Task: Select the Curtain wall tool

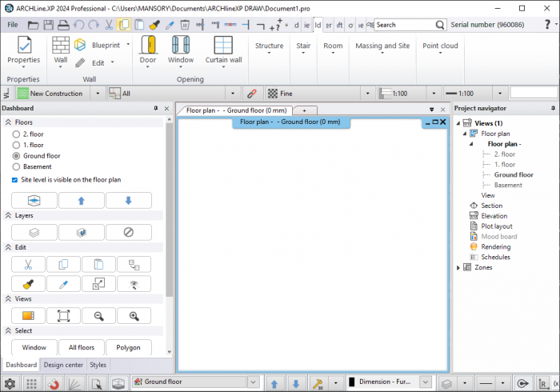Action: pyautogui.click(x=223, y=50)
